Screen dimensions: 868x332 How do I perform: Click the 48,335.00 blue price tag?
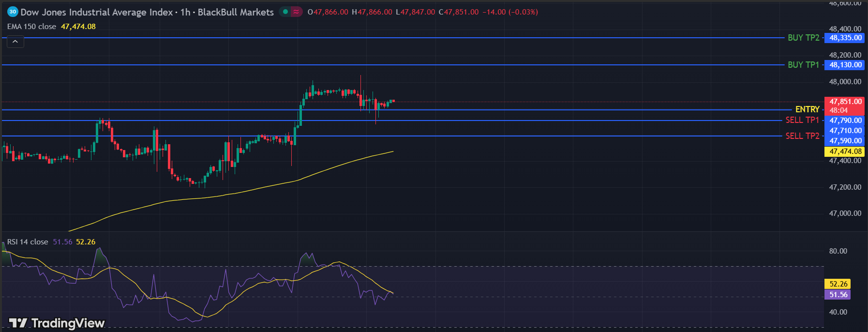[845, 38]
